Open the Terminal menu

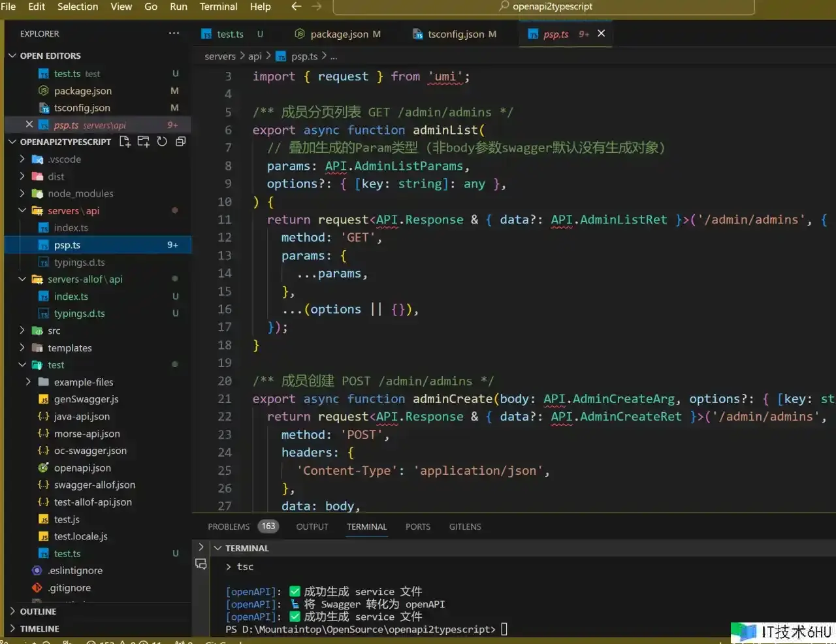[218, 7]
